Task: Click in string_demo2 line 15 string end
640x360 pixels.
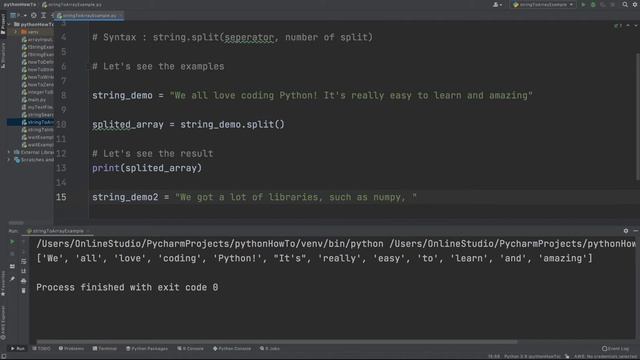Action: click(x=414, y=197)
